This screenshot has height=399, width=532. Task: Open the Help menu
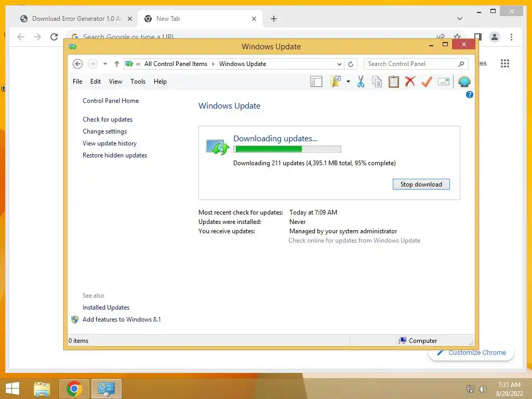[x=160, y=82]
